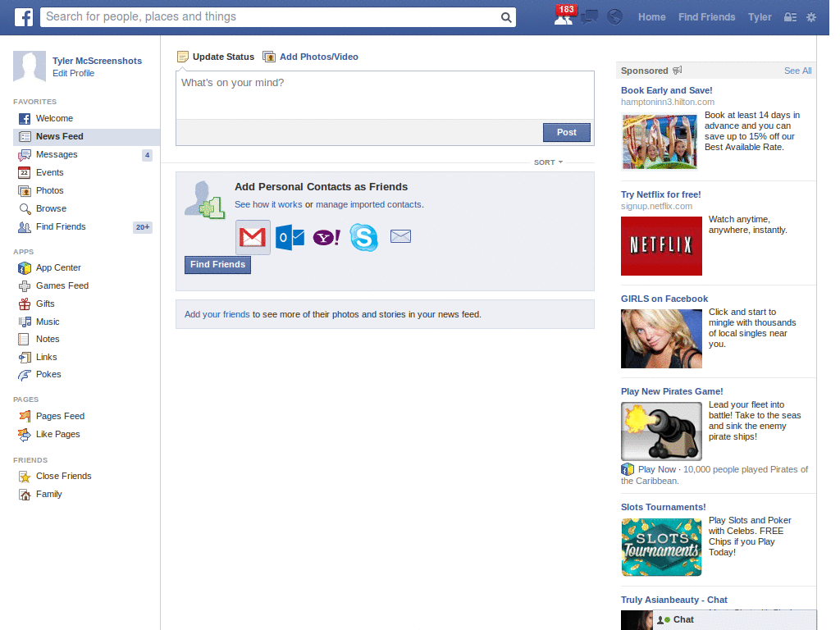Image resolution: width=840 pixels, height=630 pixels.
Task: Go to Home in top bar
Action: 651,17
